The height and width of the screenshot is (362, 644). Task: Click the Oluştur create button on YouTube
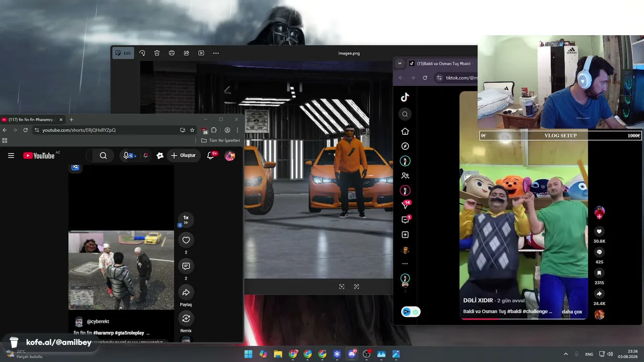point(183,156)
